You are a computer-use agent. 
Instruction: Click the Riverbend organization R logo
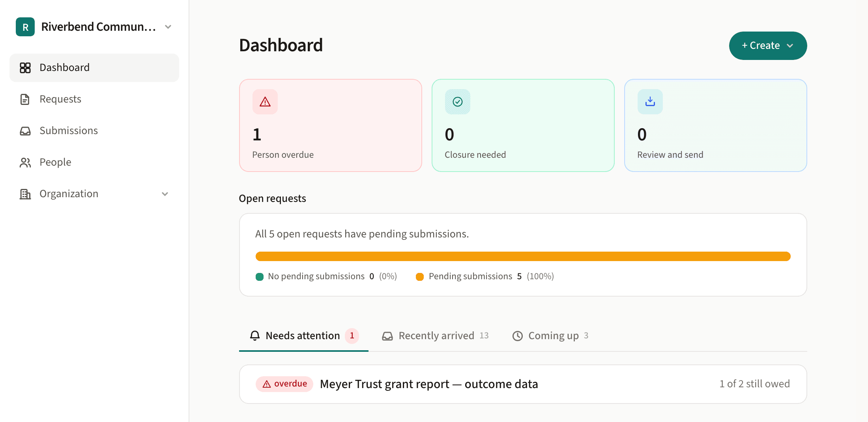pyautogui.click(x=25, y=27)
